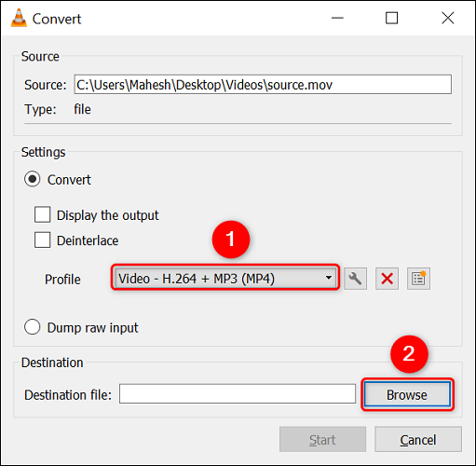Click the VLC cone icon in title bar
The width and height of the screenshot is (476, 466).
pos(19,18)
